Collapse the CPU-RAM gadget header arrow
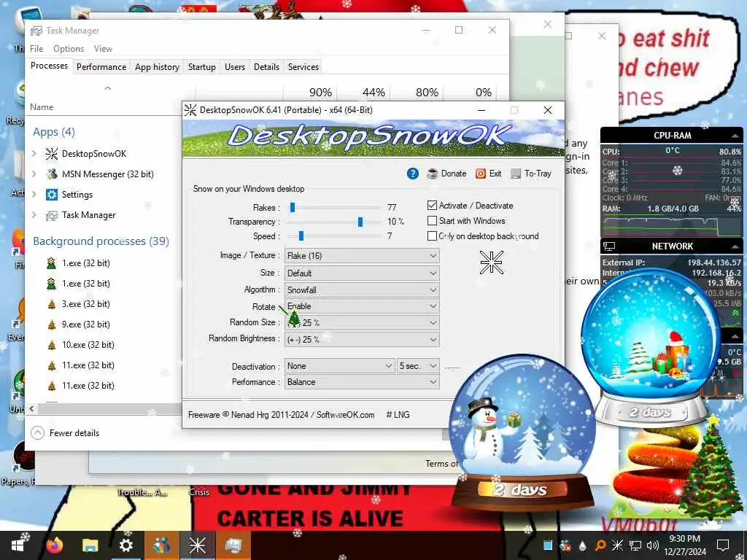 click(x=735, y=136)
